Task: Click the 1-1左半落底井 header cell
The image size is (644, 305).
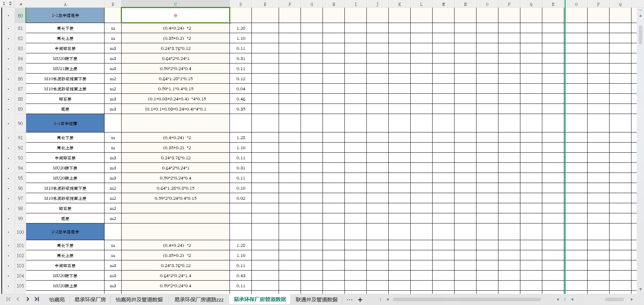Action: (65, 16)
